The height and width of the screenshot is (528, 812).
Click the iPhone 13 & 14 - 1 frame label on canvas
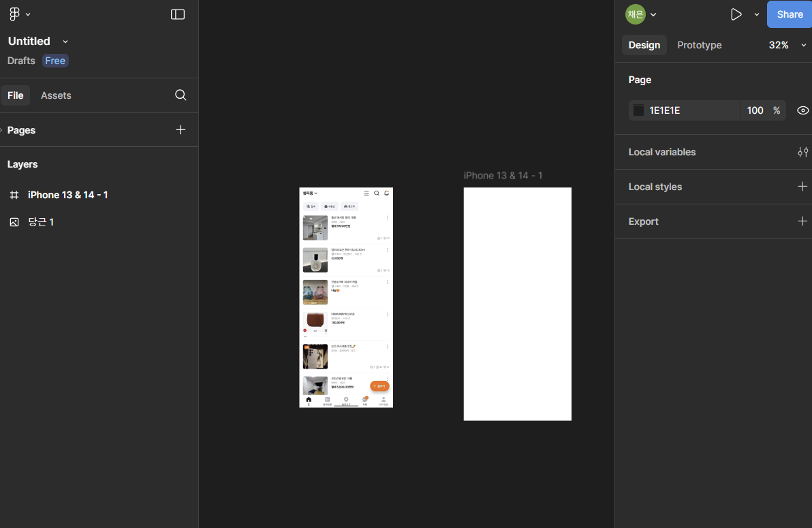503,176
